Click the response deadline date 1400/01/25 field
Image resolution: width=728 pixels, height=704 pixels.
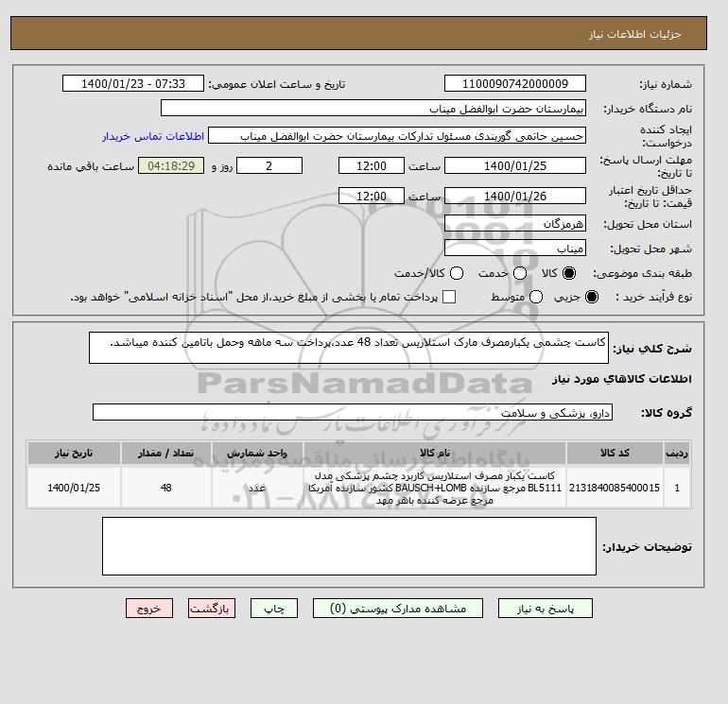tap(515, 165)
